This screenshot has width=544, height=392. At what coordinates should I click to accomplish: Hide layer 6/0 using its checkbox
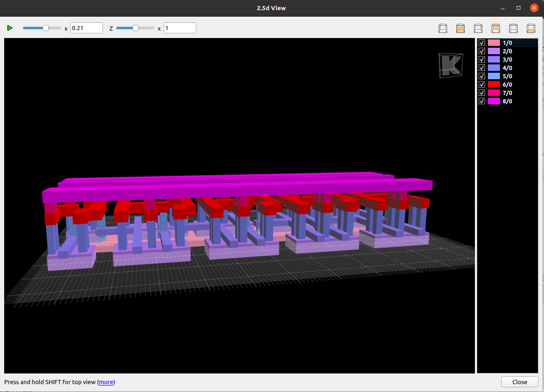coord(482,84)
